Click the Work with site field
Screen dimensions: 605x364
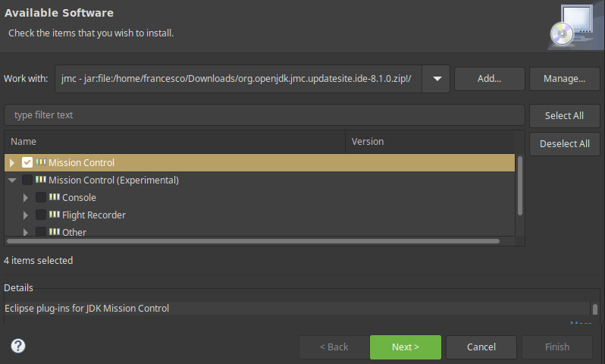click(x=239, y=79)
